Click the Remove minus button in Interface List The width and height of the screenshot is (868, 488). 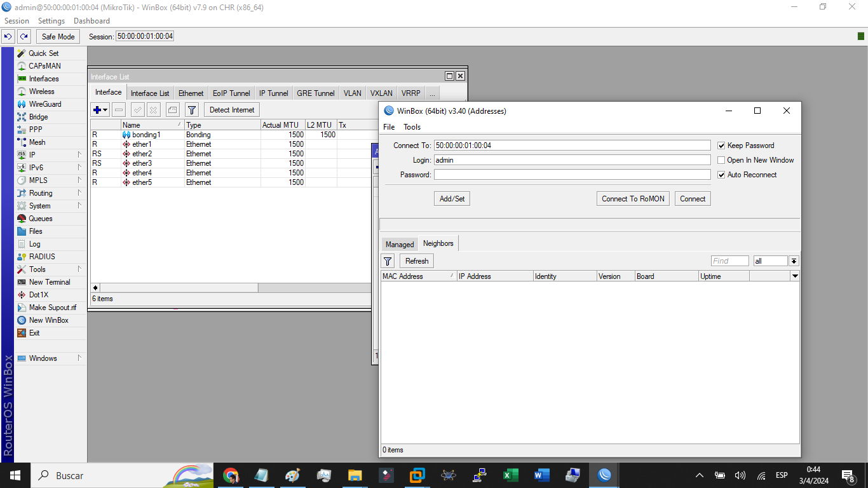pyautogui.click(x=119, y=110)
